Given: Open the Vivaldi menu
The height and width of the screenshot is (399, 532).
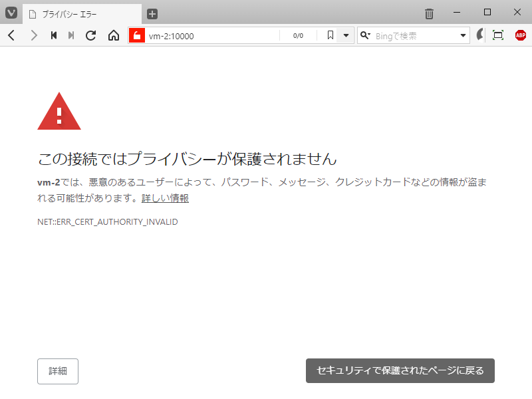Looking at the screenshot, I should point(9,12).
